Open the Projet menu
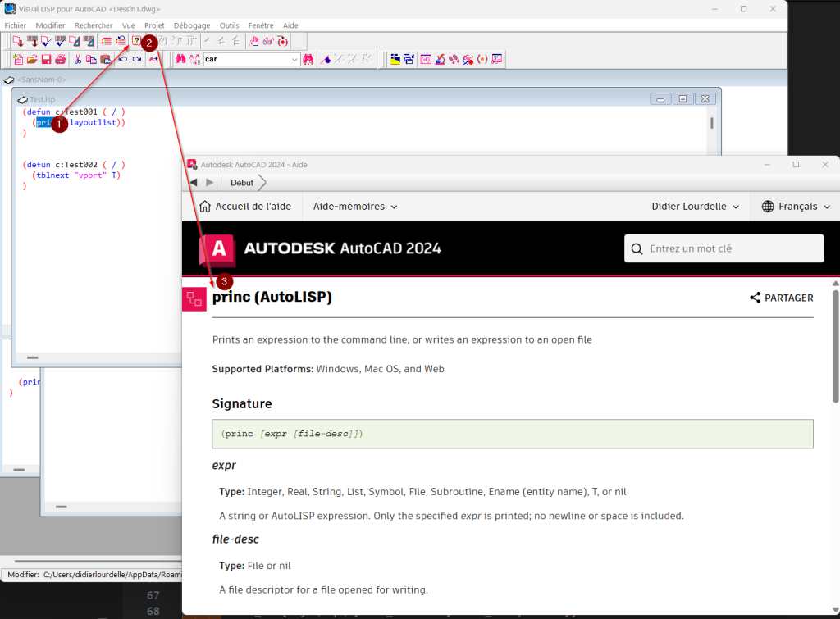Screen dimensions: 840x619 tap(154, 25)
